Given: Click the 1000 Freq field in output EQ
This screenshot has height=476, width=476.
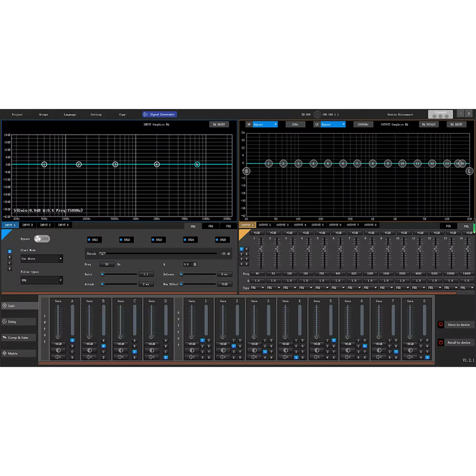Looking at the screenshot, I should (370, 273).
